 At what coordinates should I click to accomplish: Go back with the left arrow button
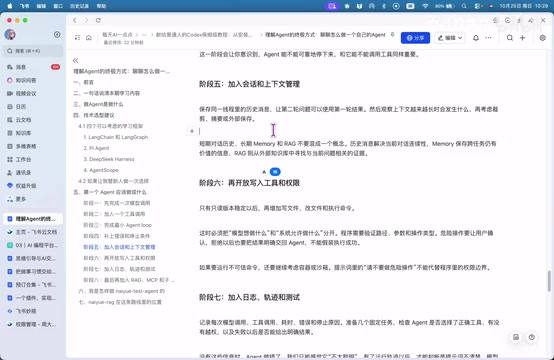coord(75,20)
